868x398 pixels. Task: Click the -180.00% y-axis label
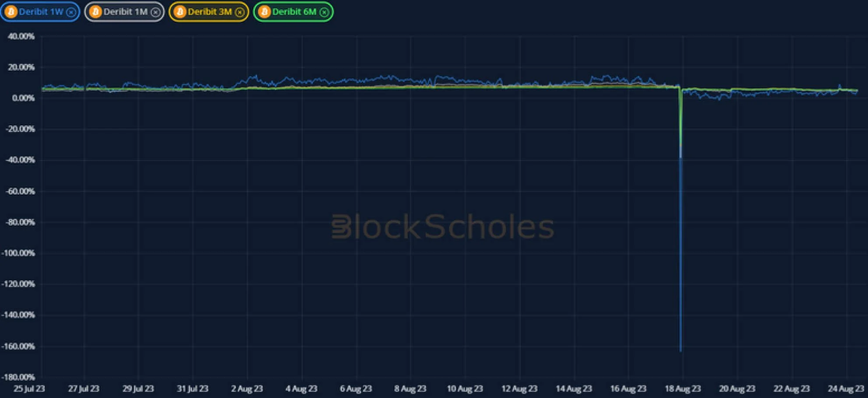coord(18,377)
